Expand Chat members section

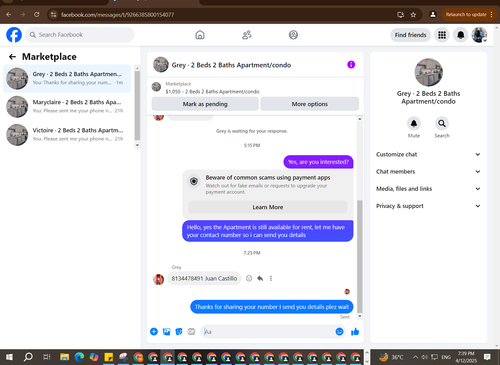tap(428, 172)
